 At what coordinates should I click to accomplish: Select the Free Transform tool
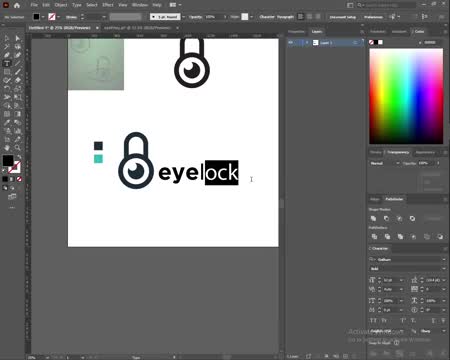[18, 97]
